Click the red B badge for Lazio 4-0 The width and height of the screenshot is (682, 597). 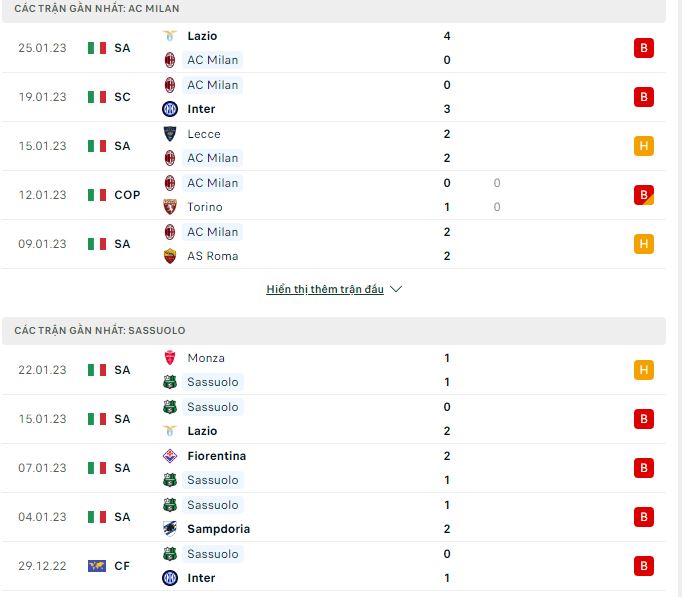click(644, 48)
